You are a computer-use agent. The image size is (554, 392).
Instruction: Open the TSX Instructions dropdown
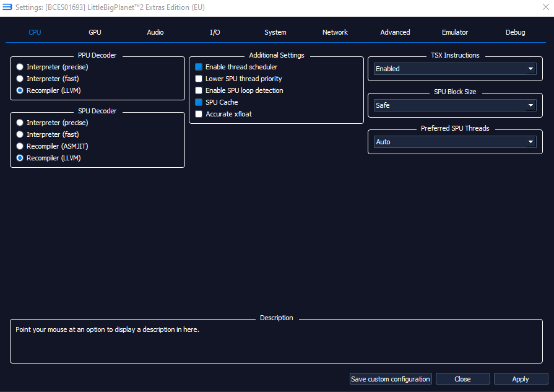[455, 69]
